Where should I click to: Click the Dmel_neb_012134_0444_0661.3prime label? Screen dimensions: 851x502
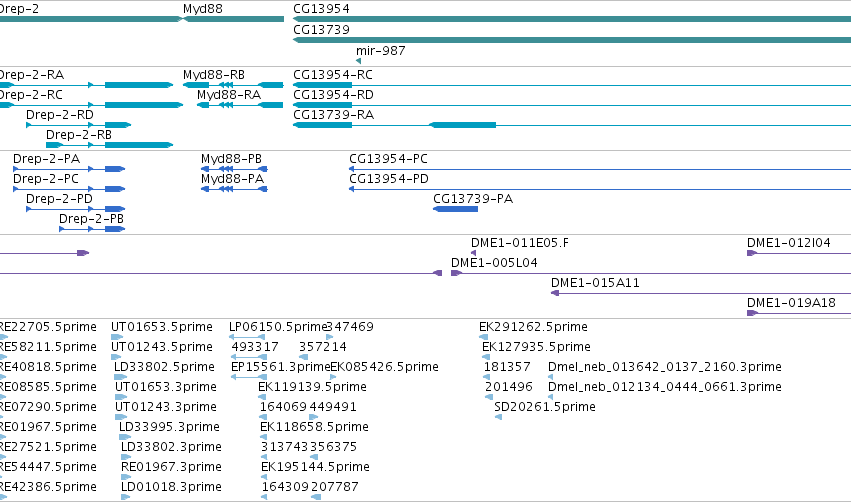665,387
